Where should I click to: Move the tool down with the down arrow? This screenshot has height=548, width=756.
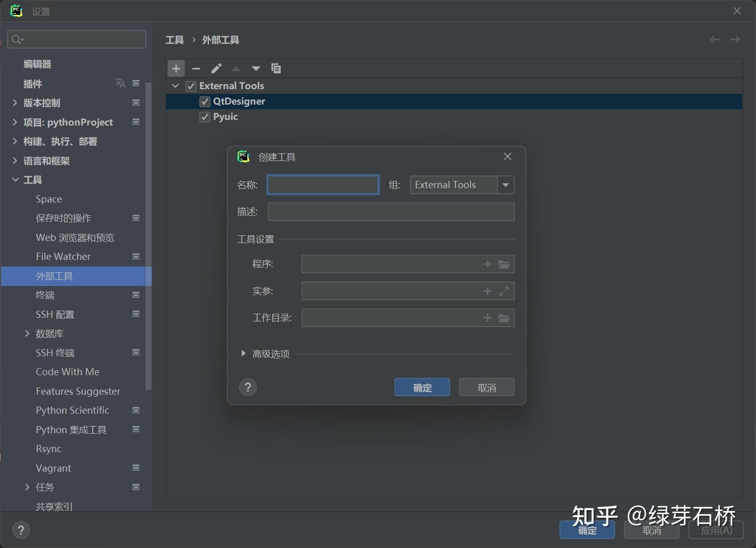tap(256, 68)
